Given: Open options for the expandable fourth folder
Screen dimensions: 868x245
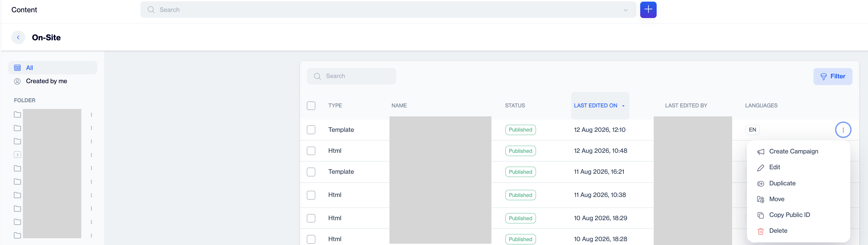Looking at the screenshot, I should (91, 155).
